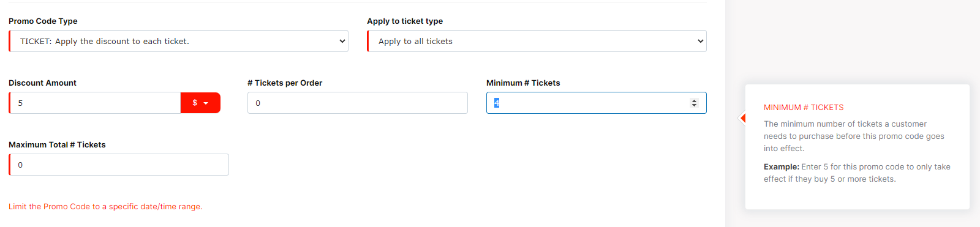
Task: Focus the Maximum Total # Tickets field
Action: click(119, 165)
